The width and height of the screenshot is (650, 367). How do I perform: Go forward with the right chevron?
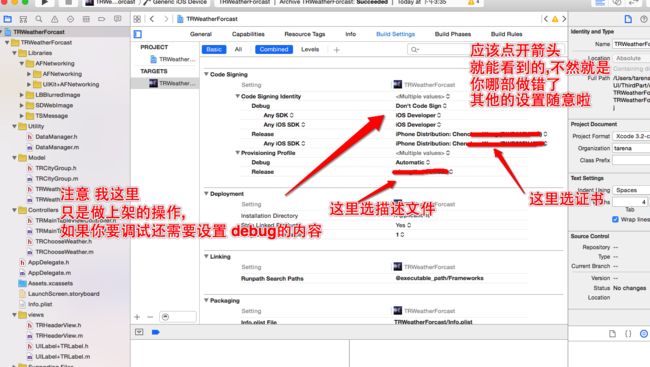[166, 19]
